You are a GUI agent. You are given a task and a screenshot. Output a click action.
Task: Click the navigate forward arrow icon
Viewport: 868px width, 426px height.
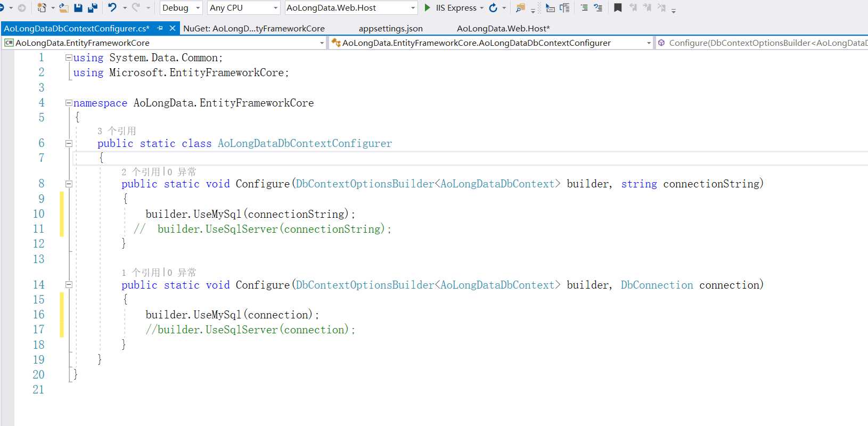point(22,8)
